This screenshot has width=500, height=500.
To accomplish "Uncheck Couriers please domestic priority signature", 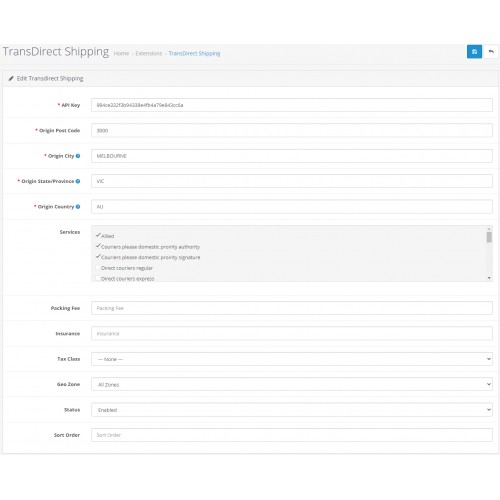I will pyautogui.click(x=98, y=257).
